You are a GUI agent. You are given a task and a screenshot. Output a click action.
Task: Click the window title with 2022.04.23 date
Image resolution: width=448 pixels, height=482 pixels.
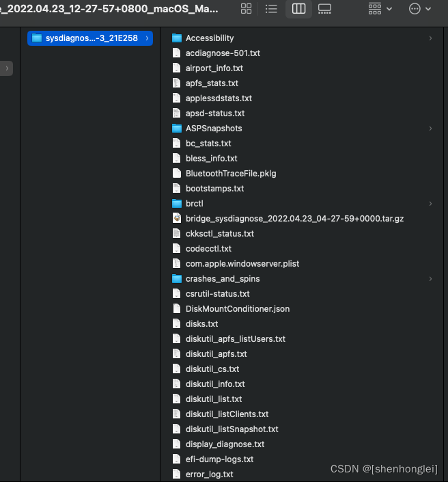click(x=109, y=9)
